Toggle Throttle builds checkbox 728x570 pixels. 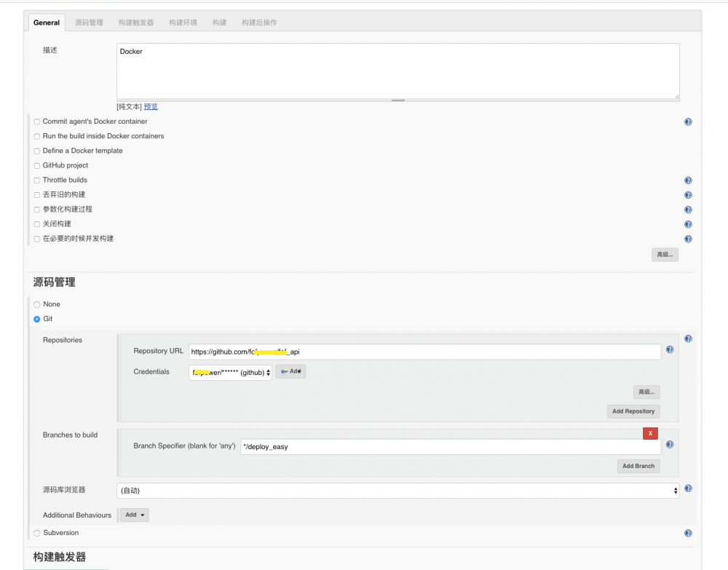coord(36,181)
